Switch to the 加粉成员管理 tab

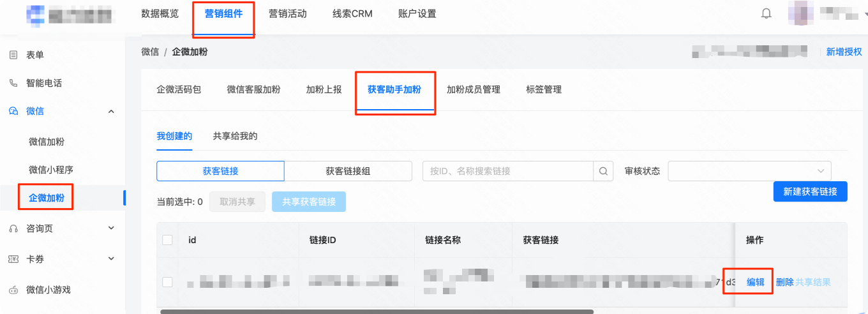(473, 89)
